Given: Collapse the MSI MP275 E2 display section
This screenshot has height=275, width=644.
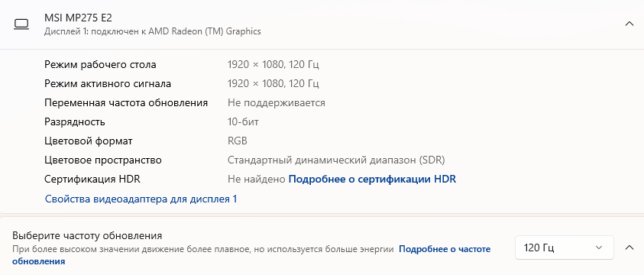Looking at the screenshot, I should pyautogui.click(x=629, y=24).
